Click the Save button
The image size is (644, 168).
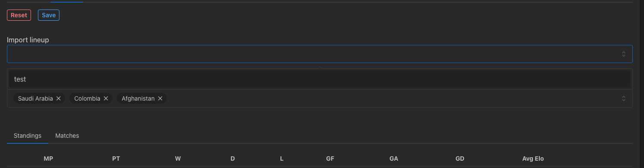(49, 15)
